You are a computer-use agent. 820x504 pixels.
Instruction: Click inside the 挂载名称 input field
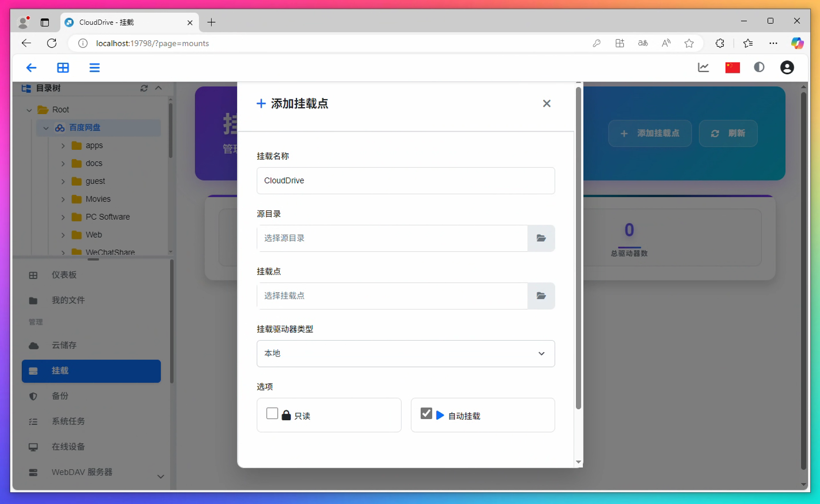tap(405, 181)
